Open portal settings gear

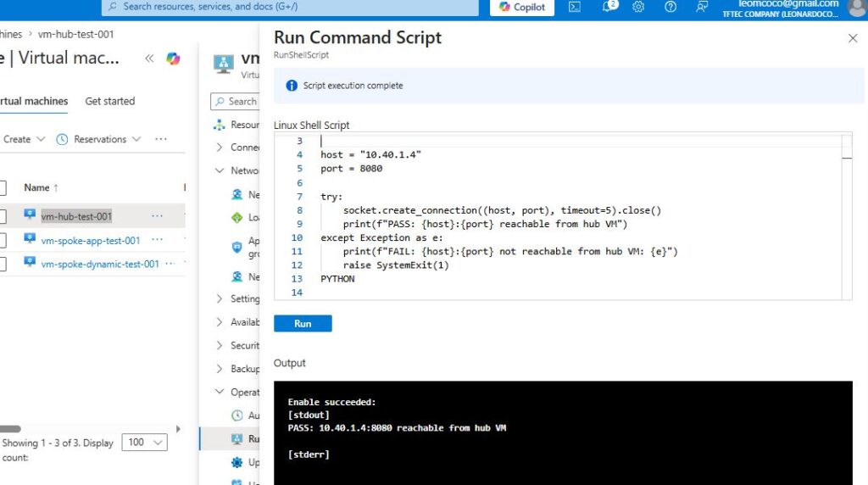coord(638,7)
